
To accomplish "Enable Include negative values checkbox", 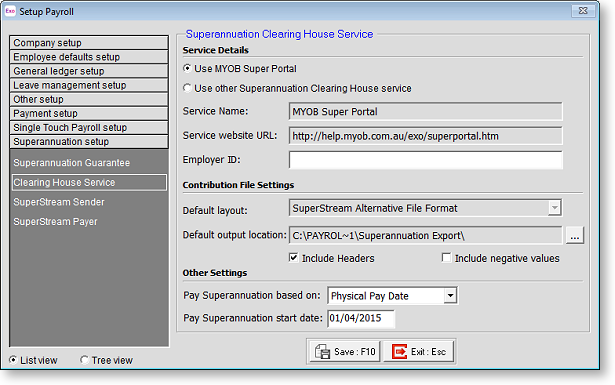I will coord(446,258).
